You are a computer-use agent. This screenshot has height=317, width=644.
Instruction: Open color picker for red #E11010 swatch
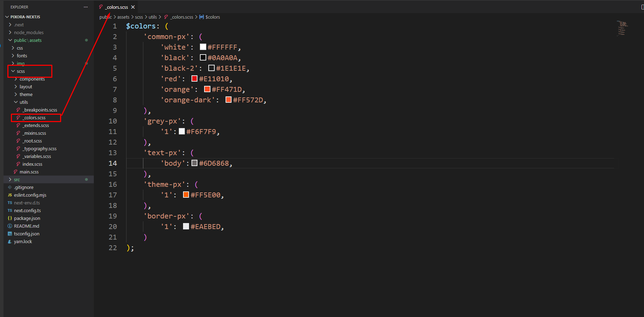194,78
